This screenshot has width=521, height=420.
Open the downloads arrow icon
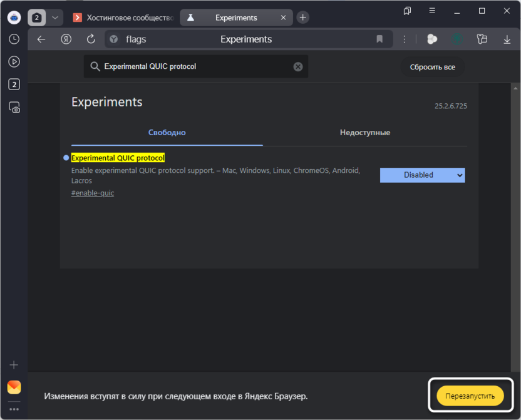point(507,39)
